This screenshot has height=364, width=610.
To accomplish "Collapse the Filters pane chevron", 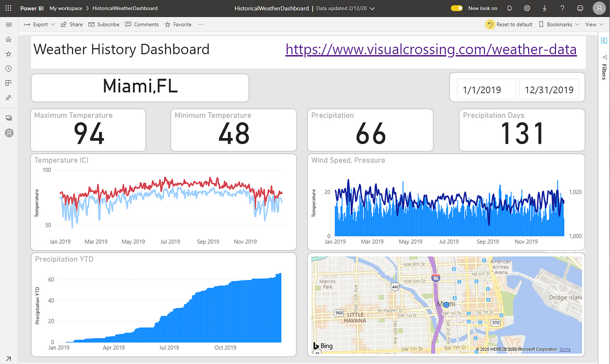I will tap(604, 41).
